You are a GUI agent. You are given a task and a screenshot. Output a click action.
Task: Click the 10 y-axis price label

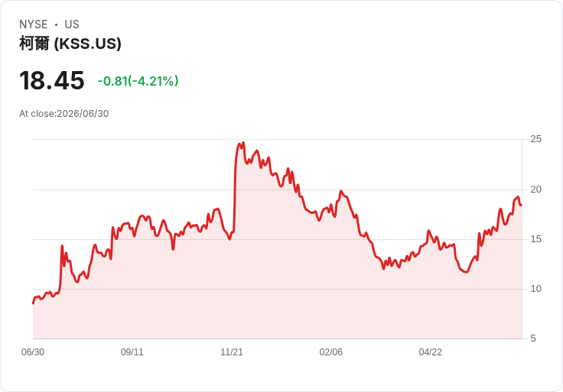535,289
